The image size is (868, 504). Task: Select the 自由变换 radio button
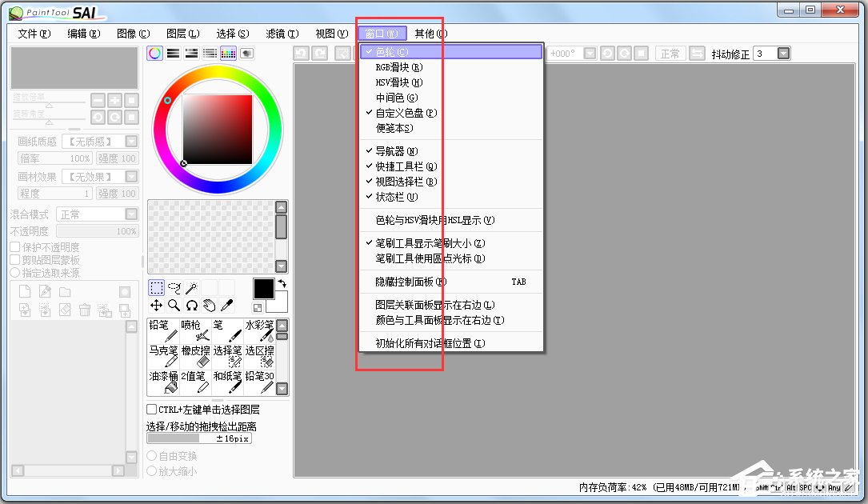pyautogui.click(x=152, y=455)
